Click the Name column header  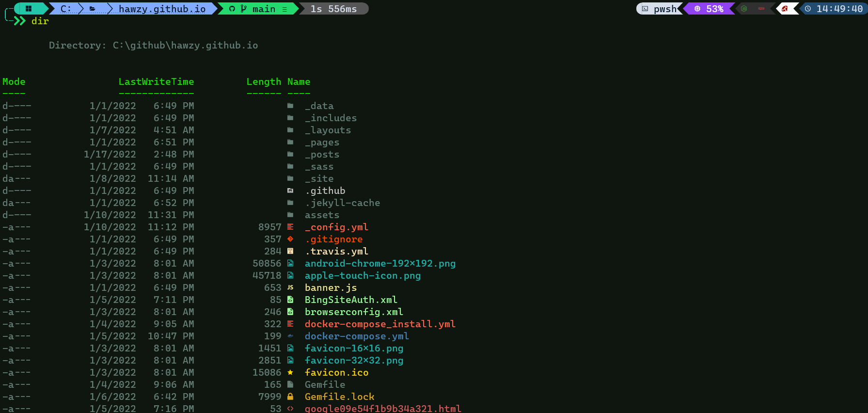coord(299,81)
